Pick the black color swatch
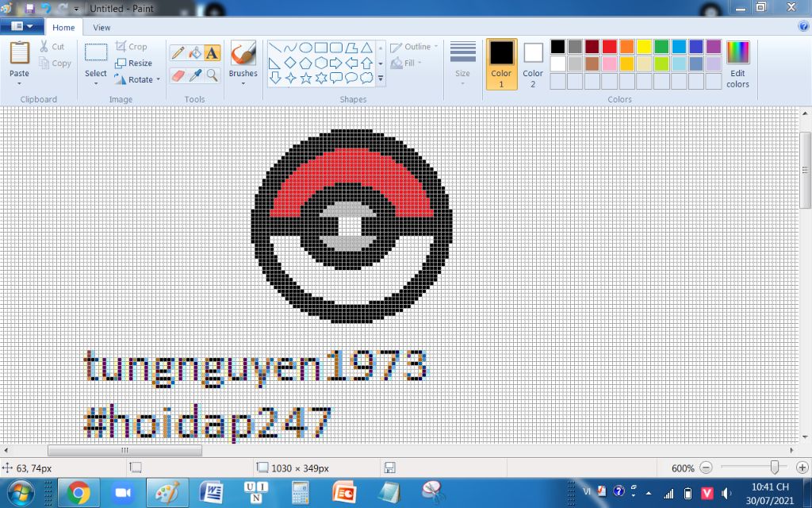The height and width of the screenshot is (508, 812). (557, 47)
